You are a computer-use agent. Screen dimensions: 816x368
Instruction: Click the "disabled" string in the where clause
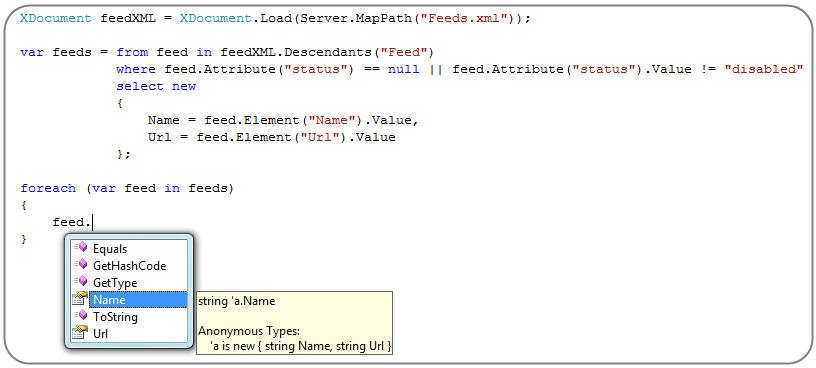pyautogui.click(x=763, y=69)
